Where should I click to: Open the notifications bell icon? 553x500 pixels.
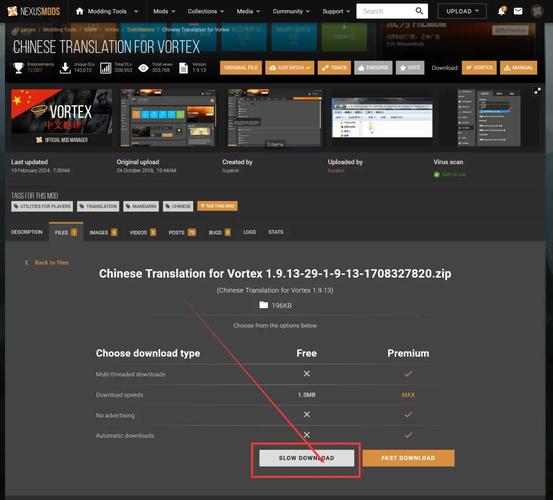pos(502,11)
